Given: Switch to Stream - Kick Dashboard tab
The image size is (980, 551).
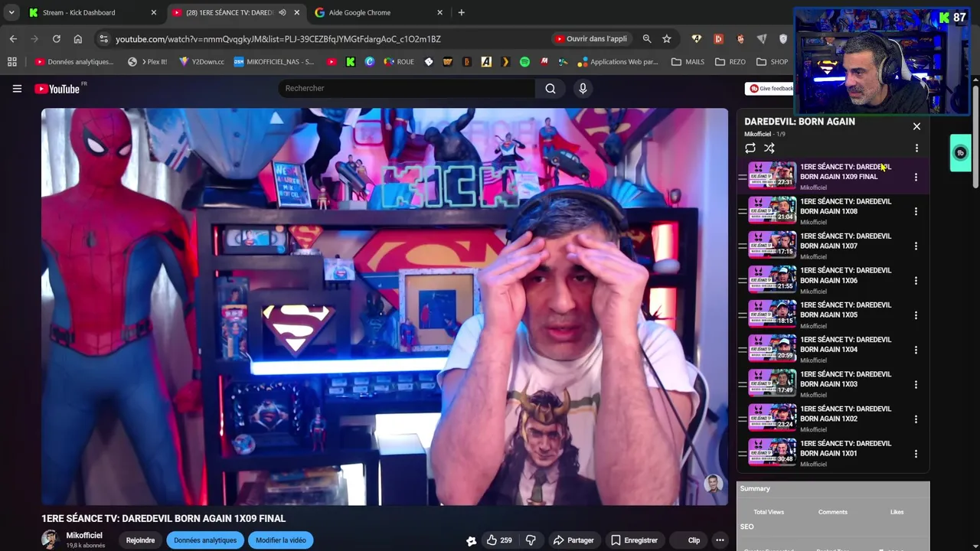Looking at the screenshot, I should (93, 13).
